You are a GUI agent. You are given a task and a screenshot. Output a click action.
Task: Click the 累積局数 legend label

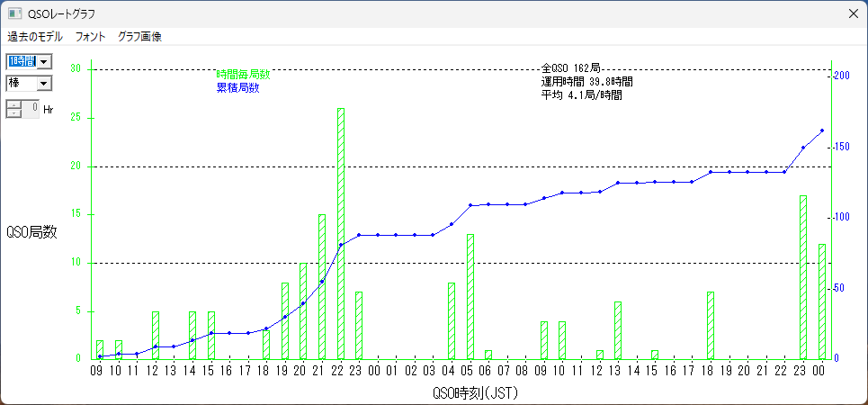pyautogui.click(x=237, y=88)
